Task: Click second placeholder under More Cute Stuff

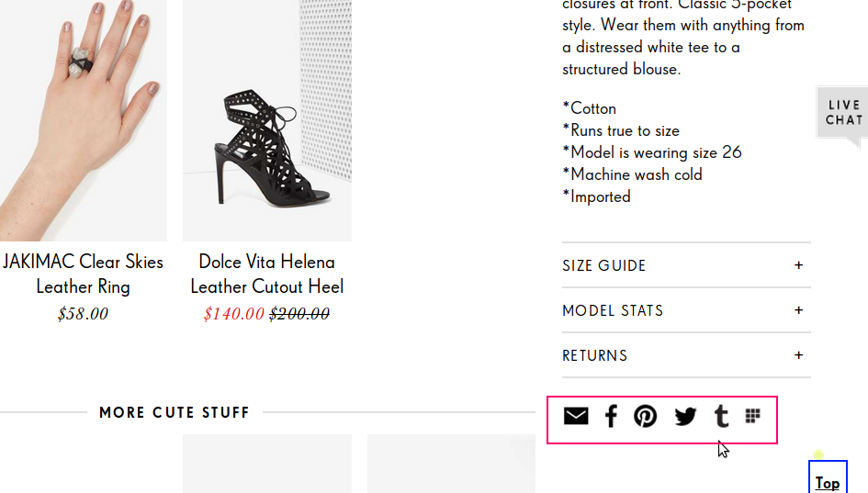Action: [x=451, y=464]
